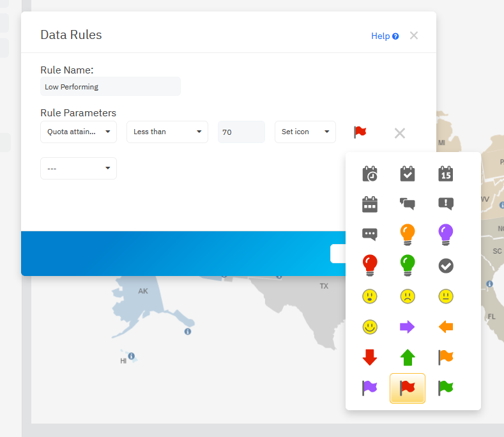The width and height of the screenshot is (504, 437).
Task: Choose the purple light bulb icon
Action: pyautogui.click(x=445, y=234)
